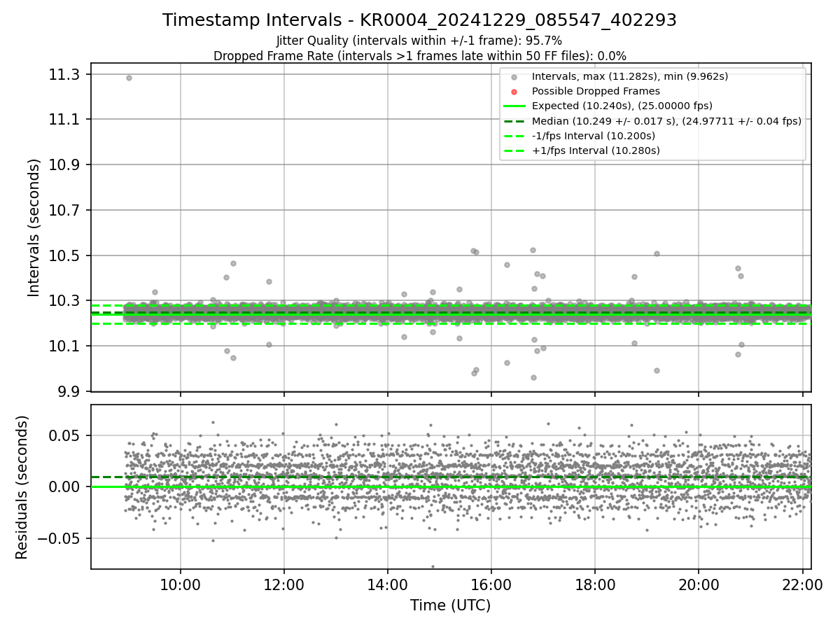Click the lowest residual point near 15:00

click(433, 566)
